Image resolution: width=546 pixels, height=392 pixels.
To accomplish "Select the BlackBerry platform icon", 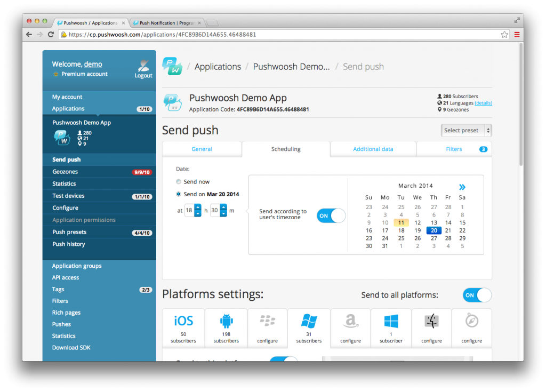I will point(268,321).
